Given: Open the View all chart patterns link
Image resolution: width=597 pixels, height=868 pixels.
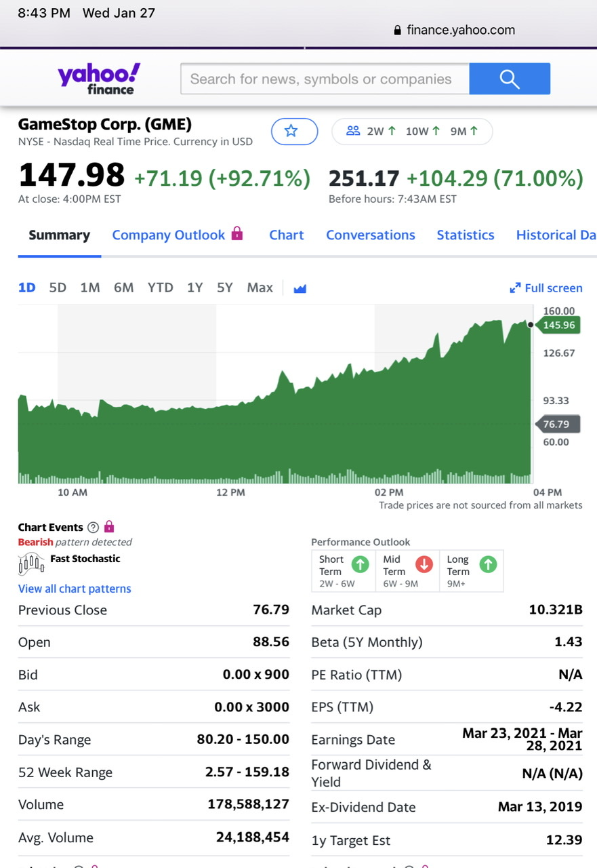Looking at the screenshot, I should coord(75,589).
